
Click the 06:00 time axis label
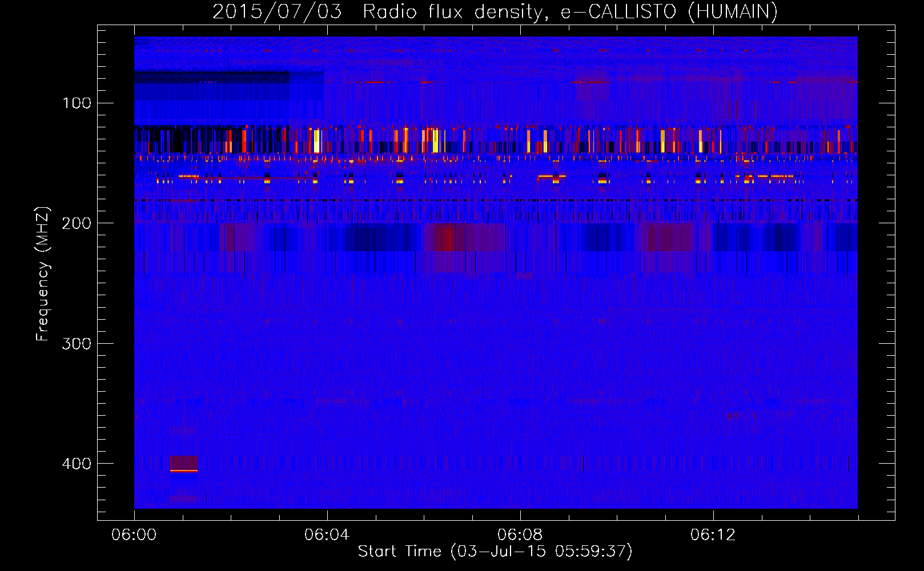tap(134, 535)
